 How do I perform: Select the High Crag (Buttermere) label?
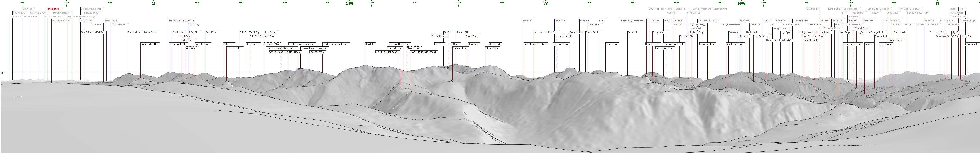632,20
